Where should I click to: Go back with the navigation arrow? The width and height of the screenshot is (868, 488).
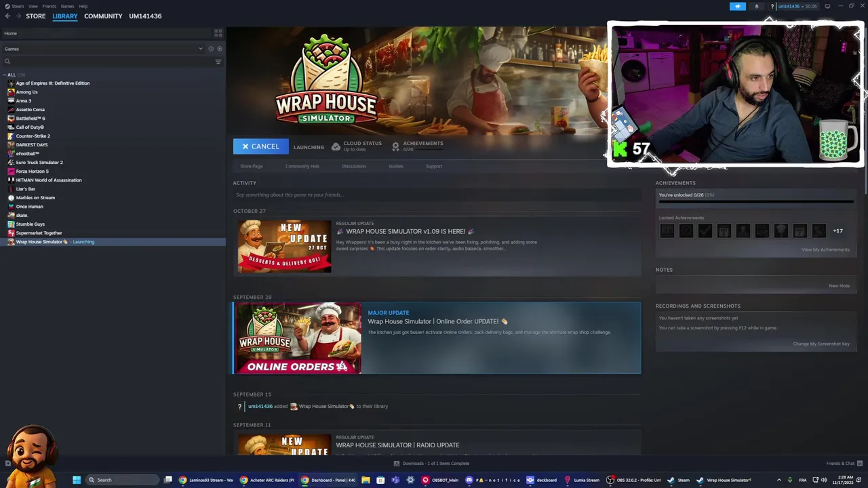pyautogui.click(x=7, y=16)
